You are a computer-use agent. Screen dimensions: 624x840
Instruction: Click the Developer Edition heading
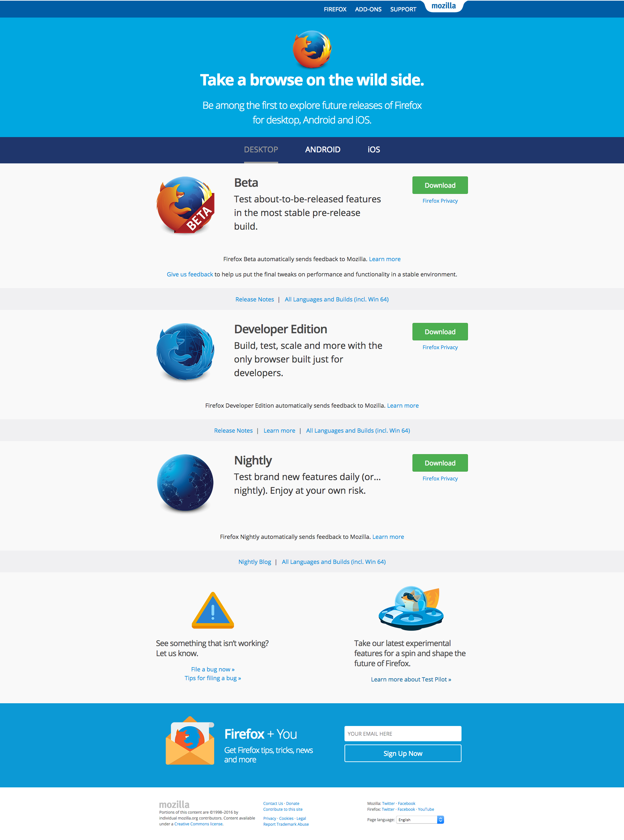pyautogui.click(x=281, y=329)
